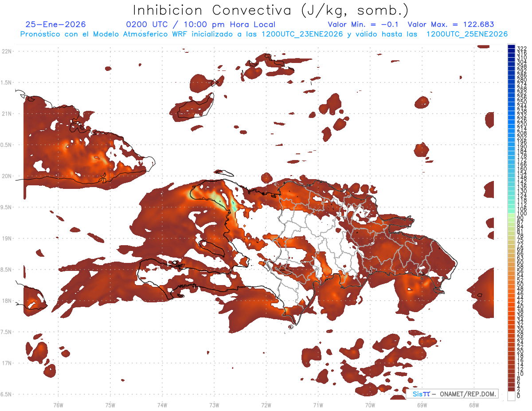Click the '21N' latitude label
Screen dimensions: 532x411
pyautogui.click(x=7, y=114)
